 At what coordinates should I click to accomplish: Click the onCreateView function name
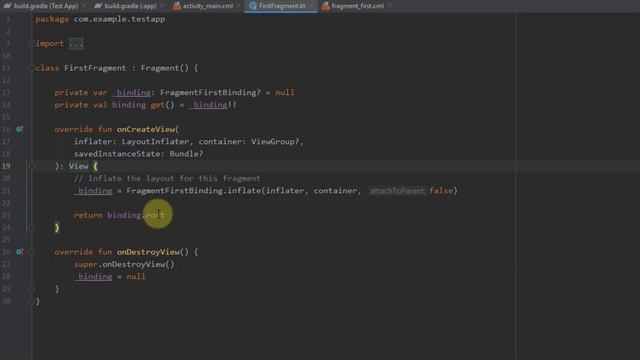146,129
